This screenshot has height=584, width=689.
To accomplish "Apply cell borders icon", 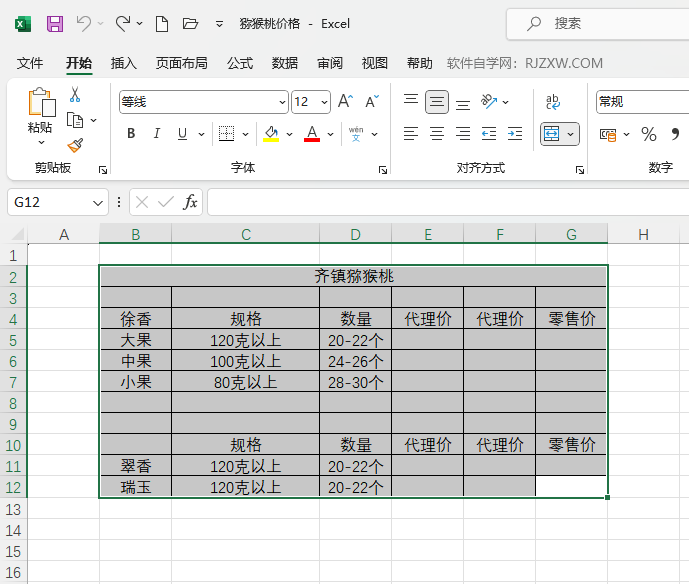I will pos(227,134).
